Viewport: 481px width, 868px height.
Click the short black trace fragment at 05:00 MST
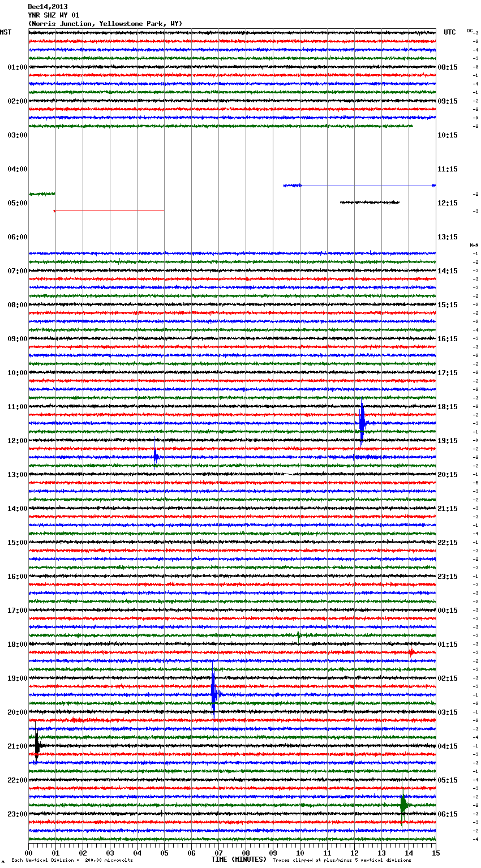(x=370, y=202)
